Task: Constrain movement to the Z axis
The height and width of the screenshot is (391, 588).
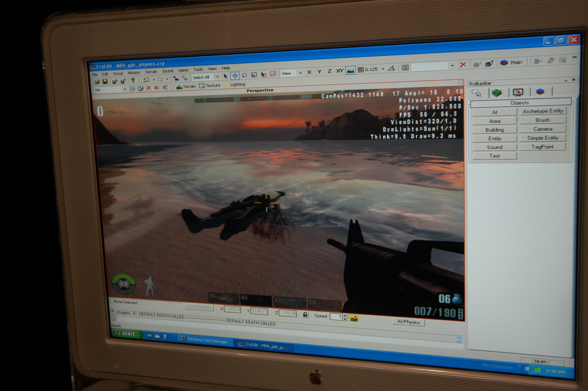Action: [330, 71]
